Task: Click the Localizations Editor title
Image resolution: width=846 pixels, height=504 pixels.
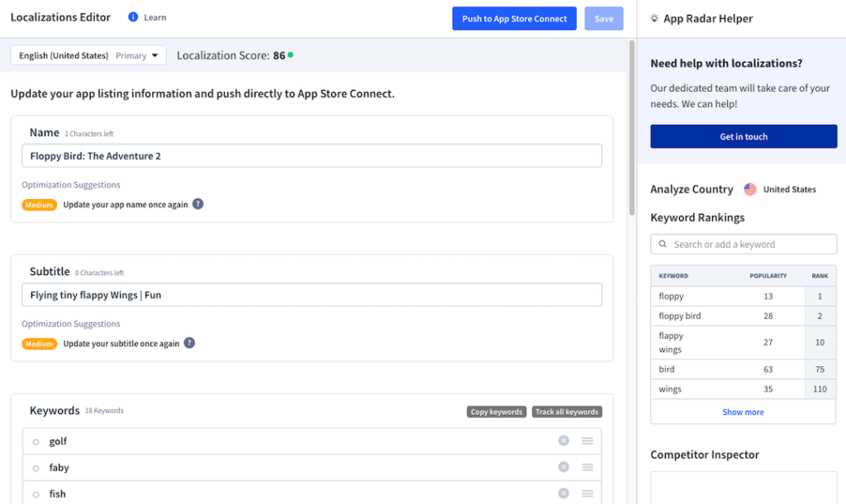Action: click(x=60, y=17)
